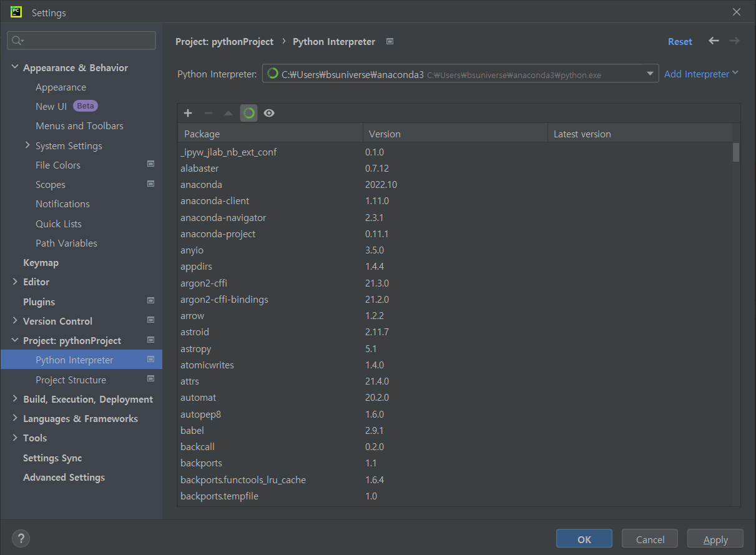Expand the Editor section
The image size is (756, 555).
coord(15,282)
